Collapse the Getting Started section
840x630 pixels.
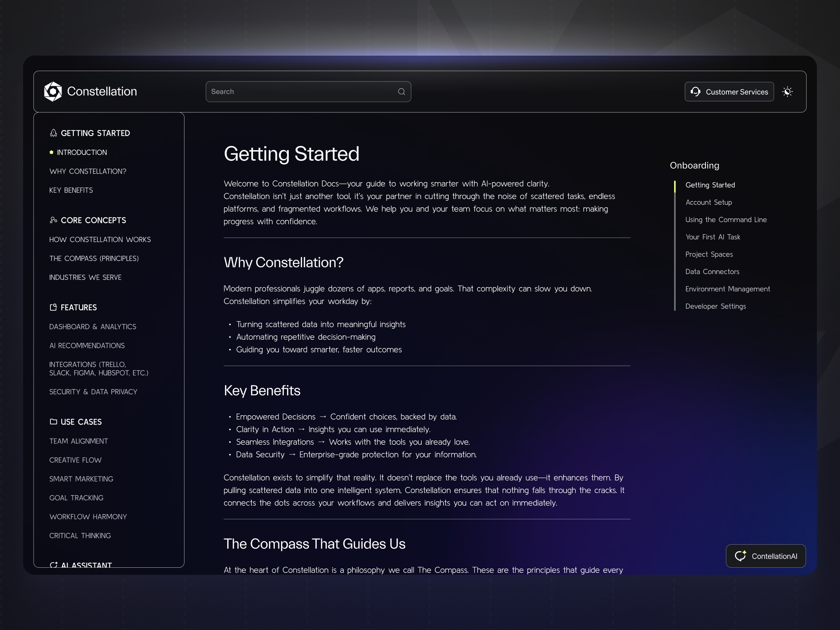pos(95,133)
